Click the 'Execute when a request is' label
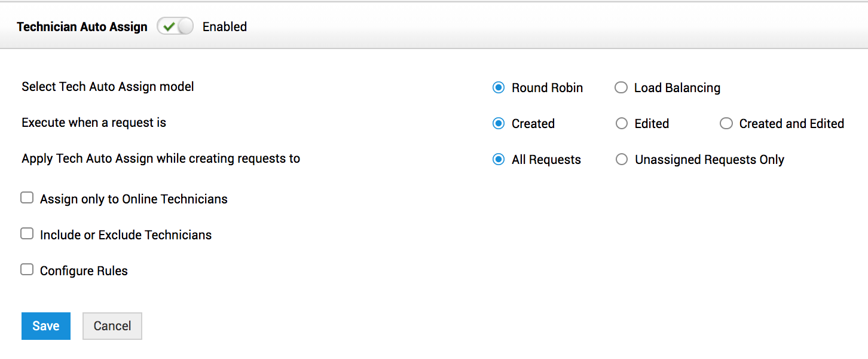The height and width of the screenshot is (359, 868). coord(94,123)
